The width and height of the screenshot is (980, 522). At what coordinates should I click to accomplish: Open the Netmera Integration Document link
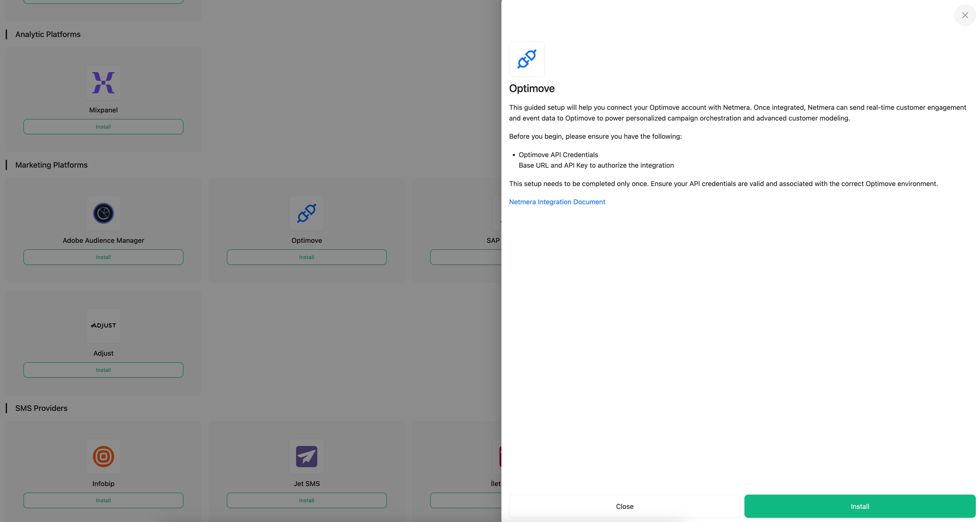pos(557,202)
